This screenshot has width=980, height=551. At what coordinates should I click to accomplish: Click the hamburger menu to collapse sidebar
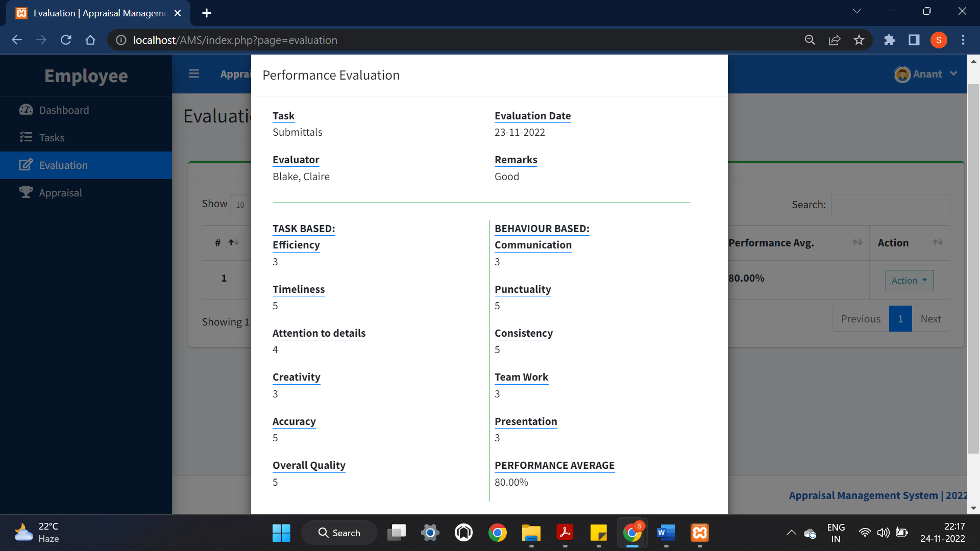click(x=194, y=73)
